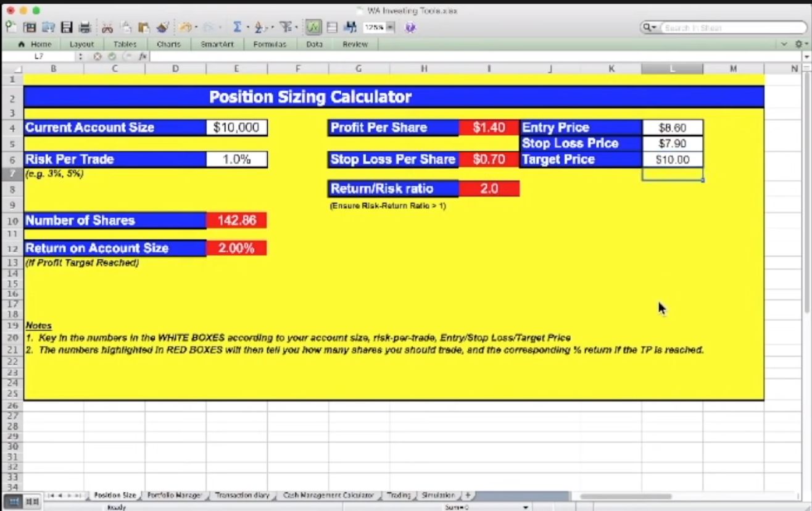
Task: Click the fx insert function icon
Action: [x=142, y=56]
